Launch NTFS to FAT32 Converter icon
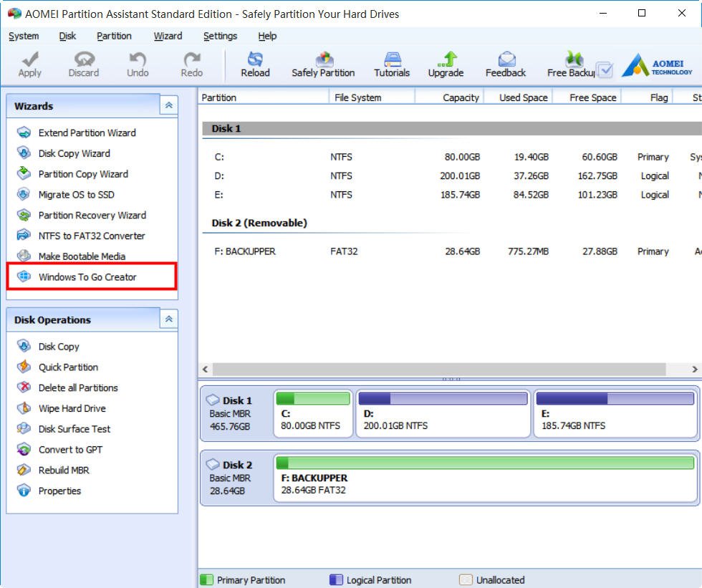The width and height of the screenshot is (702, 588). [24, 236]
